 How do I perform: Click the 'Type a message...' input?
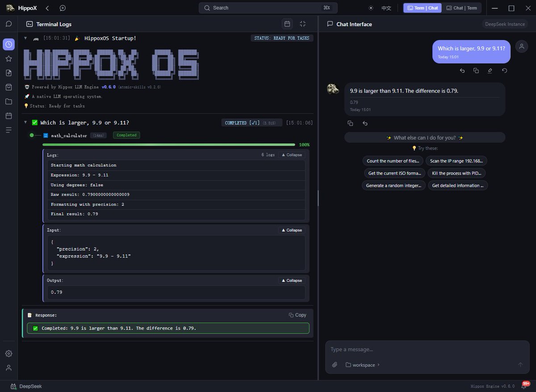427,350
